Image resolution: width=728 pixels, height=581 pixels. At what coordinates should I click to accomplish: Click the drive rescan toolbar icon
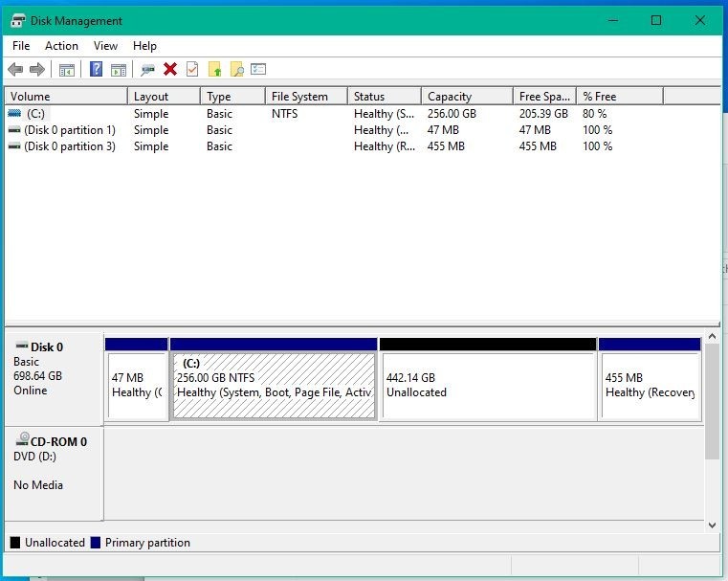pos(147,70)
